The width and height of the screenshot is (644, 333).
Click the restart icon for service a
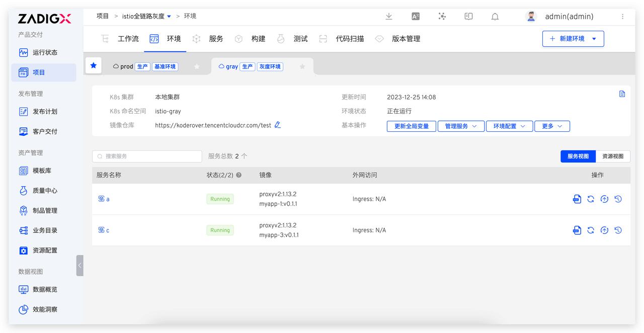[591, 199]
